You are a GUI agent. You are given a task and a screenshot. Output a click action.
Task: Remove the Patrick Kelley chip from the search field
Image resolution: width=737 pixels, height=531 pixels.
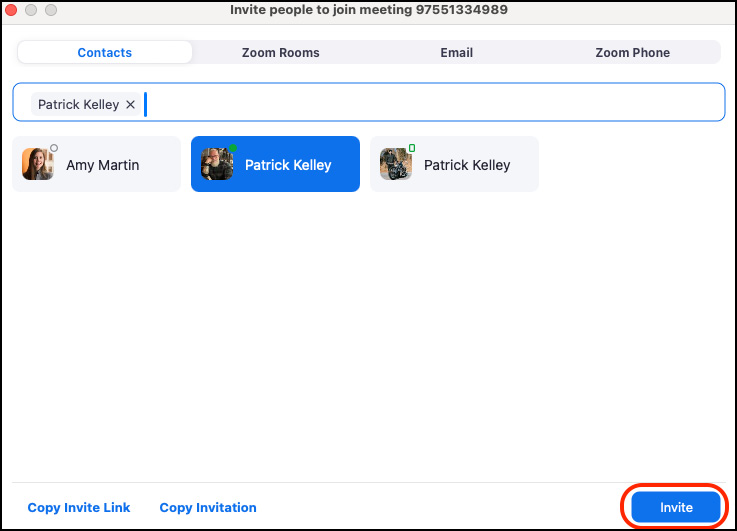(131, 104)
